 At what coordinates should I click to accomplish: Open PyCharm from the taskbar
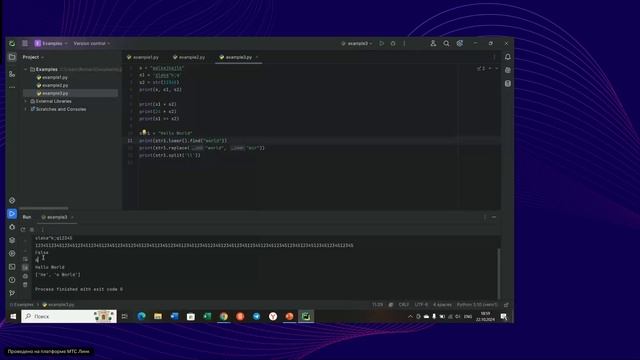(x=306, y=316)
